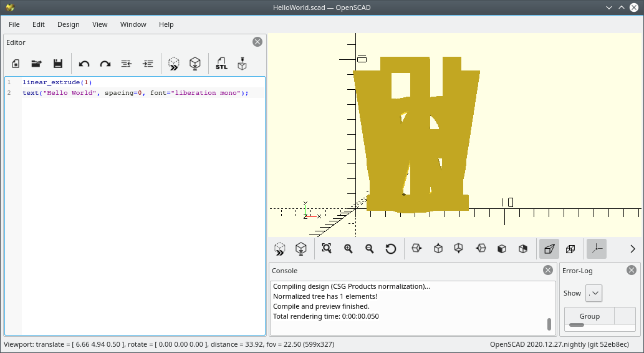Click the View All icon in viewport toolbar
Image resolution: width=644 pixels, height=353 pixels.
pyautogui.click(x=327, y=249)
